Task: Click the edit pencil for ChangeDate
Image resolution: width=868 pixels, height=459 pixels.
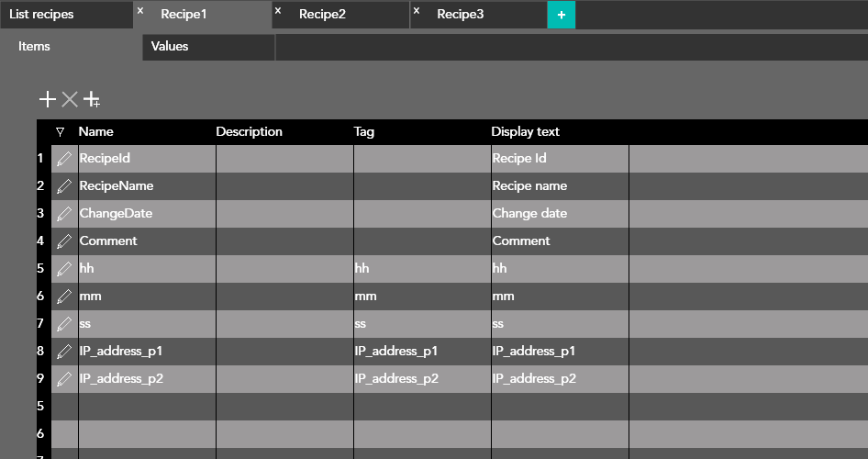Action: coord(63,214)
